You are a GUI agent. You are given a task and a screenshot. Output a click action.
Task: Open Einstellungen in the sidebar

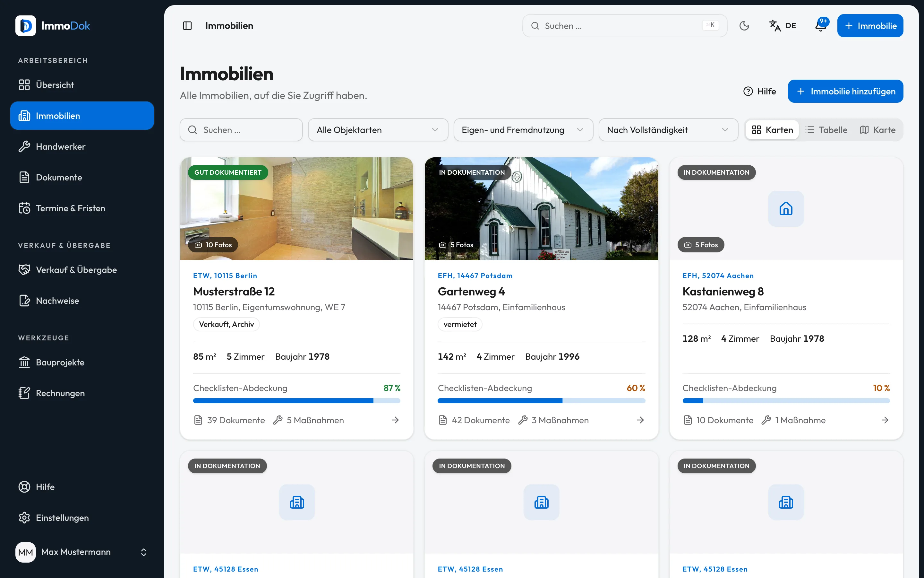pyautogui.click(x=82, y=518)
